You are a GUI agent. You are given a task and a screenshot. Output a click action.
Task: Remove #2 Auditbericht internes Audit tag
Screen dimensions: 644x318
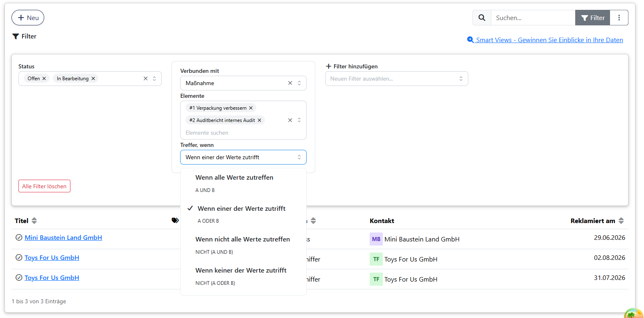(260, 120)
